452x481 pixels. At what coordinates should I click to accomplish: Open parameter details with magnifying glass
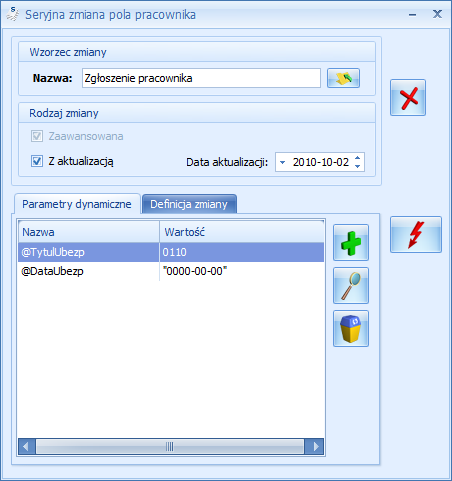[351, 286]
